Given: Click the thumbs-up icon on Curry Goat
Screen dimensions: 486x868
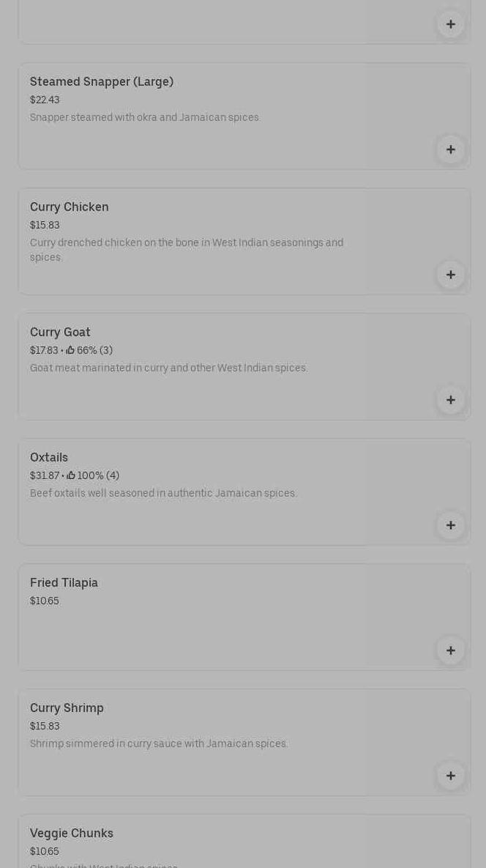Looking at the screenshot, I should coord(71,351).
